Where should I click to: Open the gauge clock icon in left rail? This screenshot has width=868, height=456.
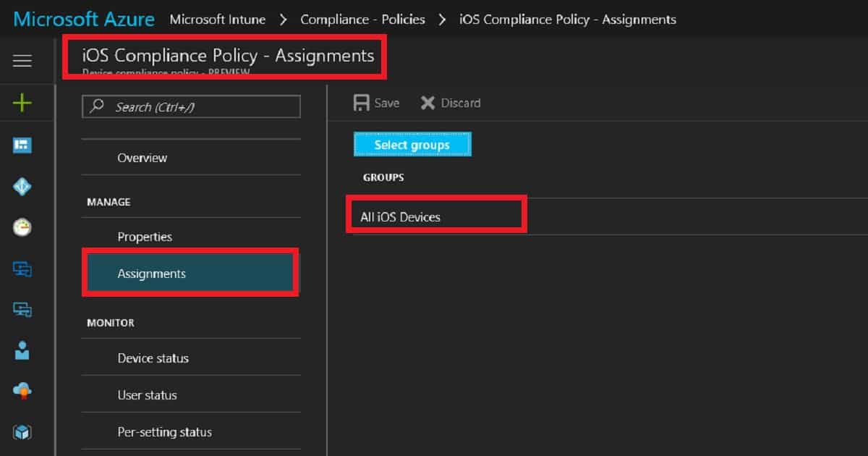(x=22, y=228)
